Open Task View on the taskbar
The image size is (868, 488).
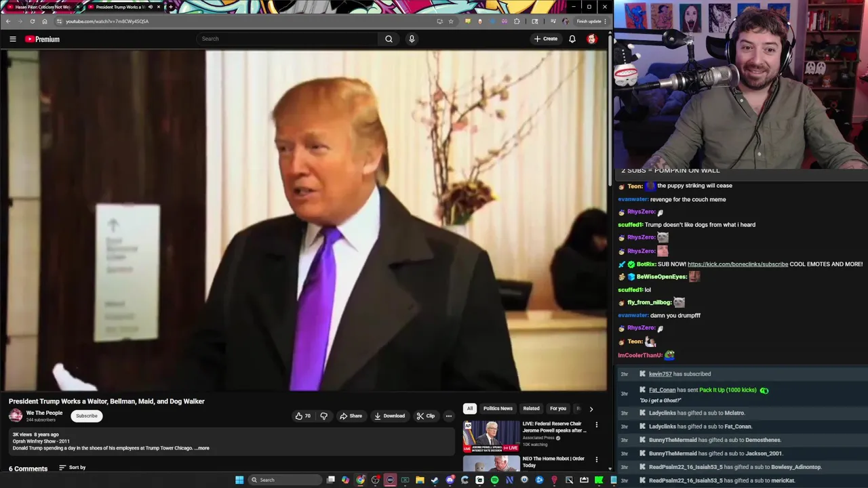coord(330,480)
